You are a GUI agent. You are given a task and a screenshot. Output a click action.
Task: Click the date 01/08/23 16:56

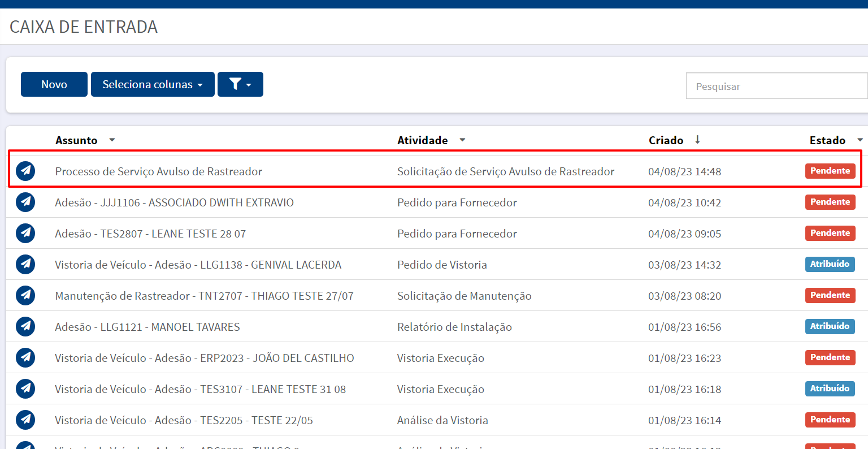coord(685,327)
